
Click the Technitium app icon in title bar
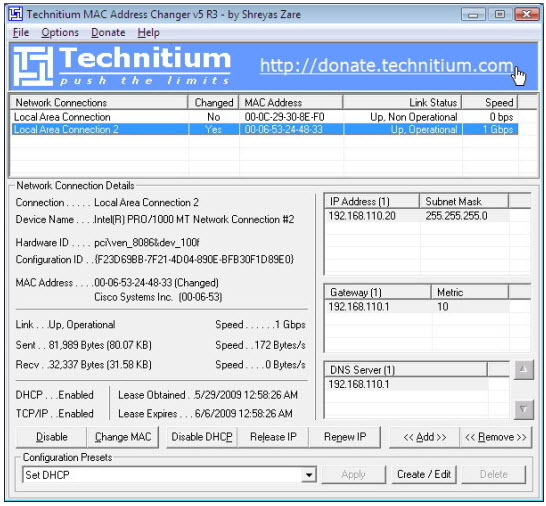(x=16, y=14)
